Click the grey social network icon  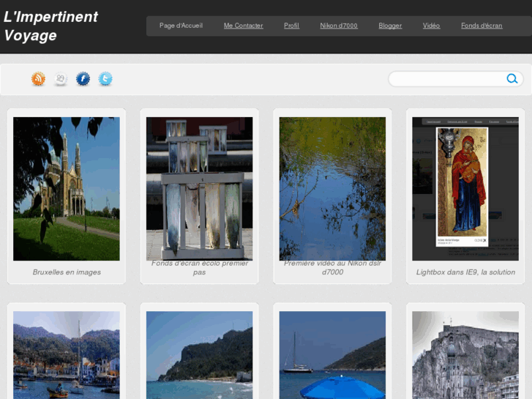click(x=61, y=79)
